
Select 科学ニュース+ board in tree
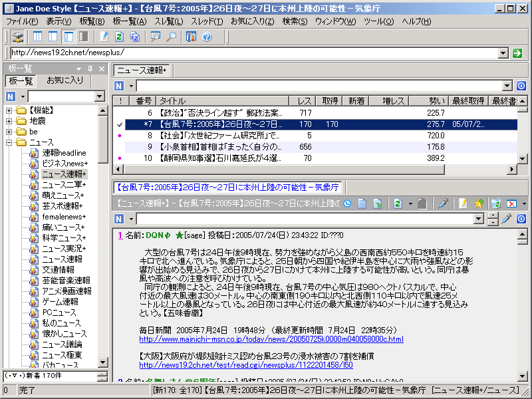click(x=64, y=238)
